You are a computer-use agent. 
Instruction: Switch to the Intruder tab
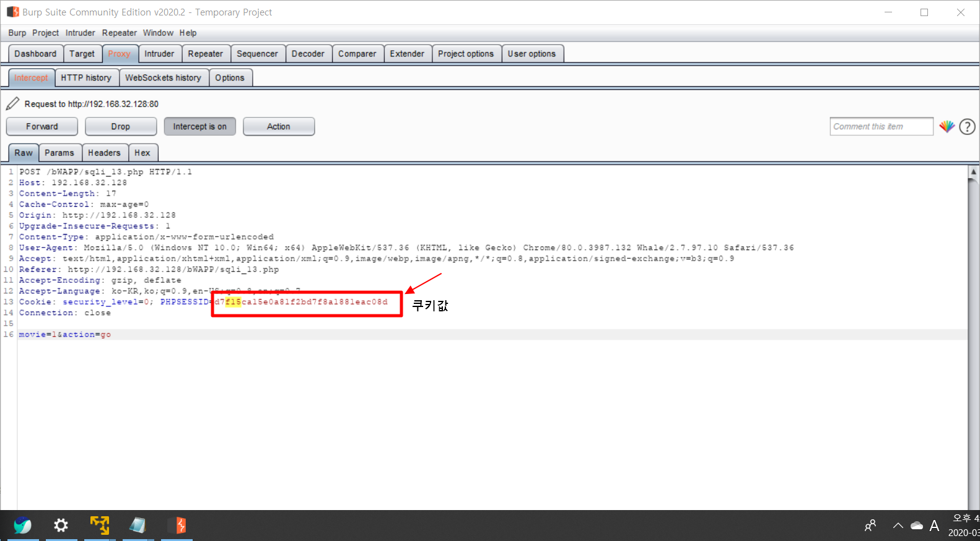pyautogui.click(x=159, y=54)
